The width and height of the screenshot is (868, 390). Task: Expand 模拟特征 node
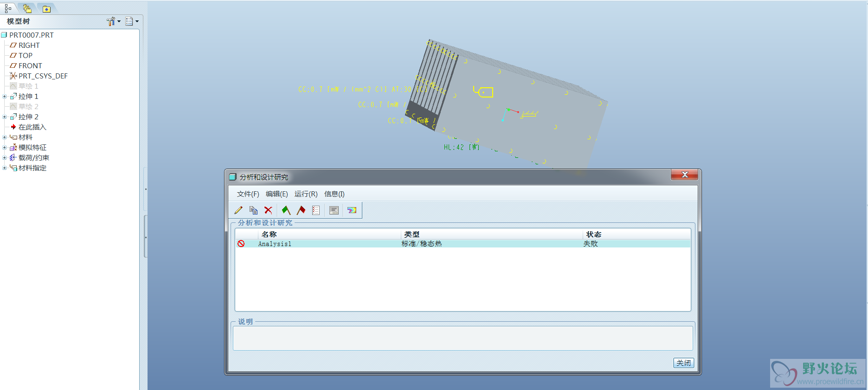click(x=5, y=148)
